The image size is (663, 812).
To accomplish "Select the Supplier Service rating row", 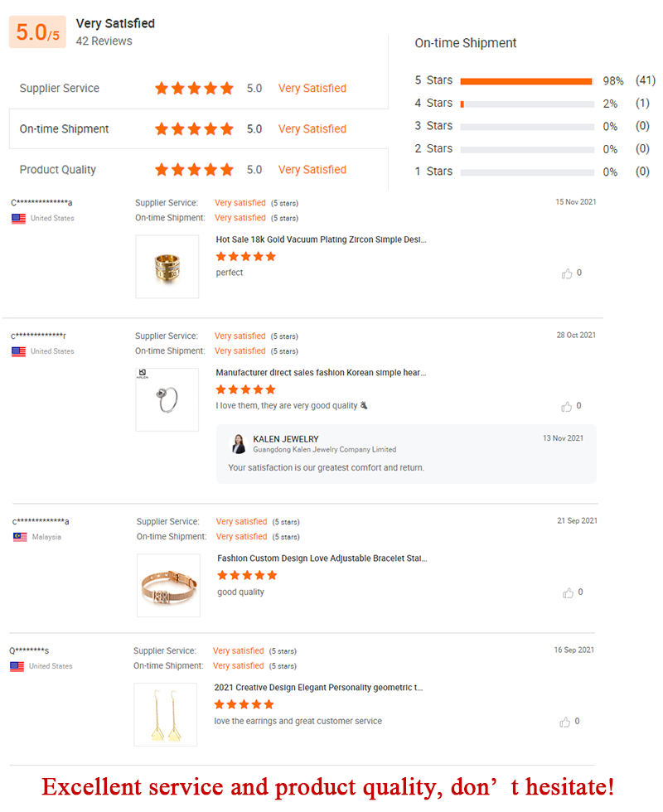I will 198,89.
